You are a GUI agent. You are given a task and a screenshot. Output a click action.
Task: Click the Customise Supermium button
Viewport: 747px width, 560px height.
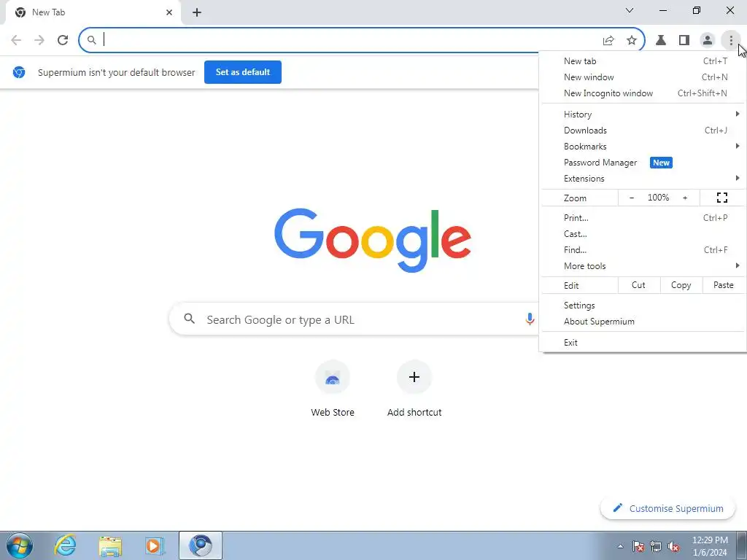[x=668, y=508]
